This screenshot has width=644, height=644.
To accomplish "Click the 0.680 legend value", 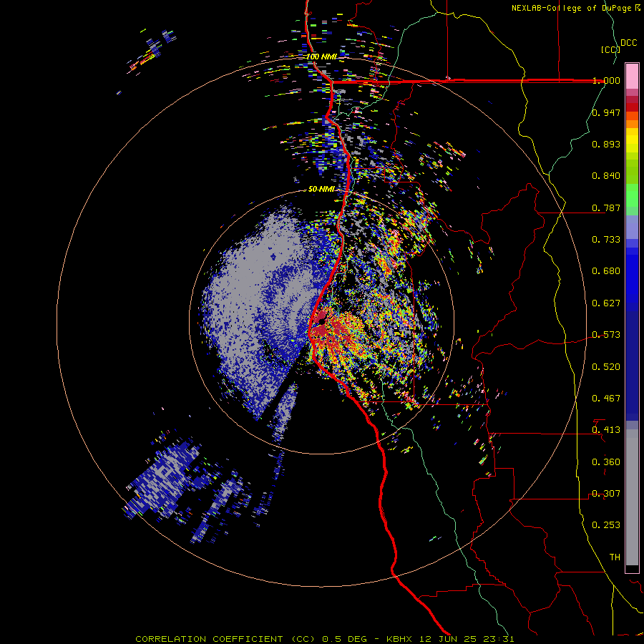I will [606, 271].
